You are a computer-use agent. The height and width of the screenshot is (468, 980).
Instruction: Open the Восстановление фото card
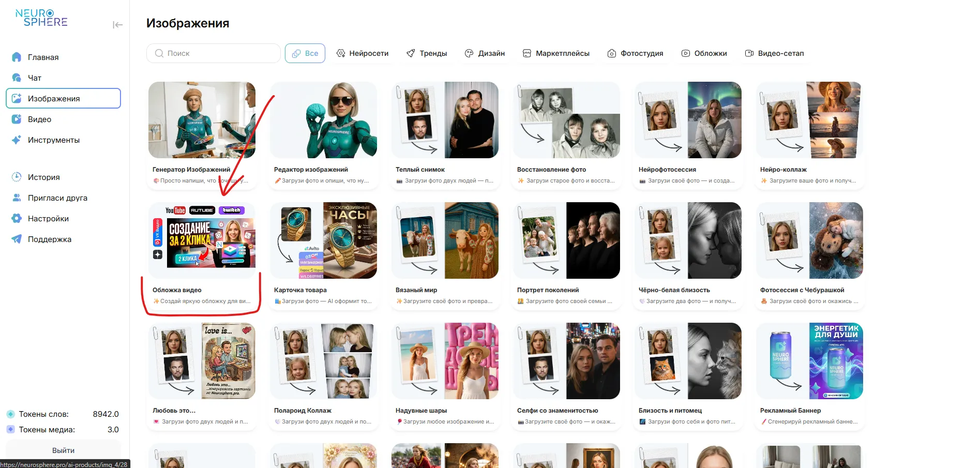(566, 134)
